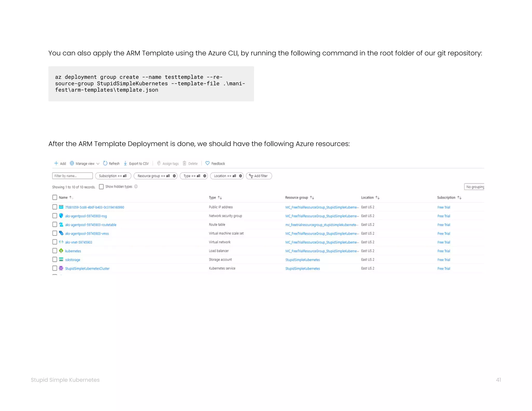Click the Public IP address resource icon
The height and width of the screenshot is (411, 532).
61,207
